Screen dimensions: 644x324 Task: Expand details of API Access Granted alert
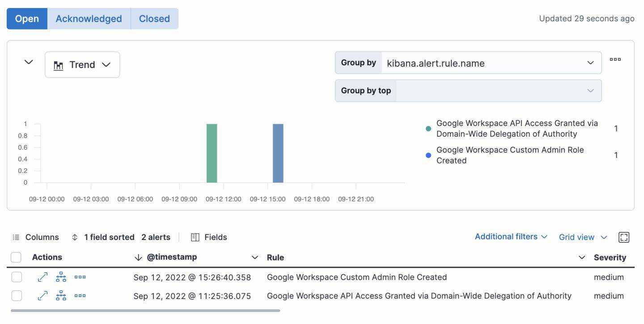pyautogui.click(x=42, y=296)
